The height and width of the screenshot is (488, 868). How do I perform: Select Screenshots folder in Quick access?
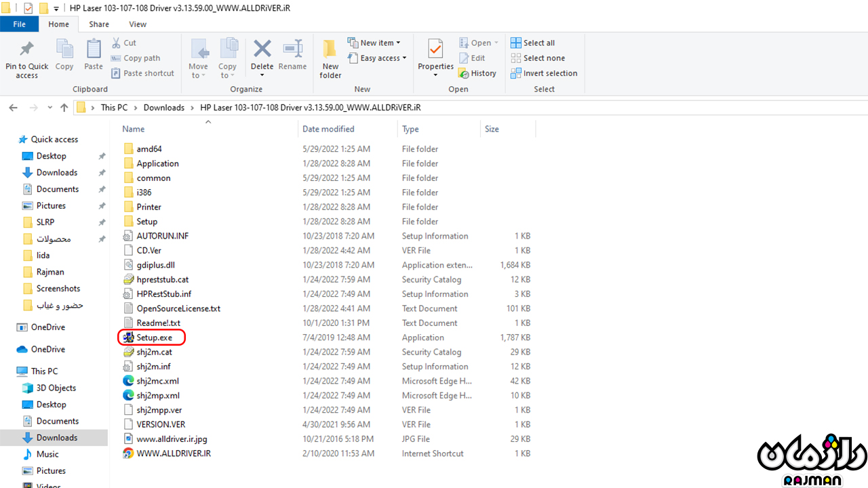[x=58, y=289]
